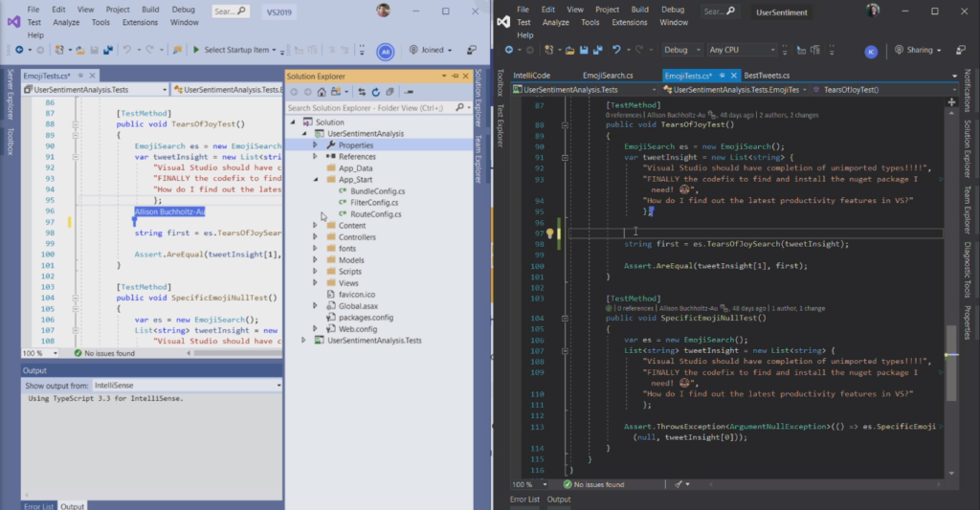Open Show output from IntelliSense dropdown

coord(187,386)
